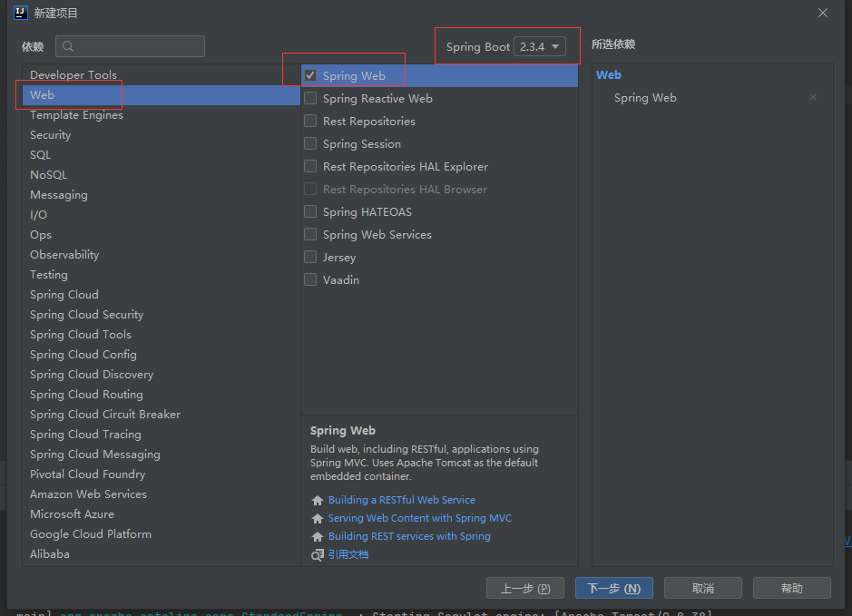Open Spring Cloud Security category
Image resolution: width=852 pixels, height=616 pixels.
(x=162, y=315)
